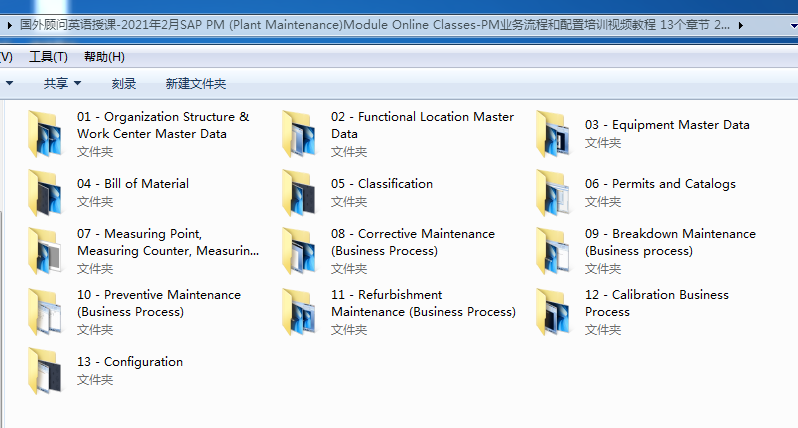The width and height of the screenshot is (798, 428).
Task: Open folder icon for 08 - Corrective Maintenance
Action: click(299, 251)
